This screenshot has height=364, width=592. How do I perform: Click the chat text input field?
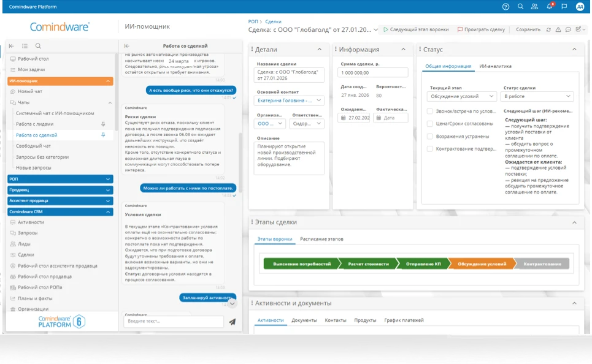coord(173,321)
